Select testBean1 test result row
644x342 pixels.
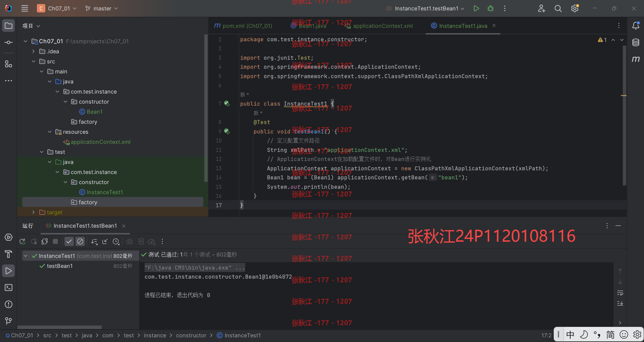[80, 266]
